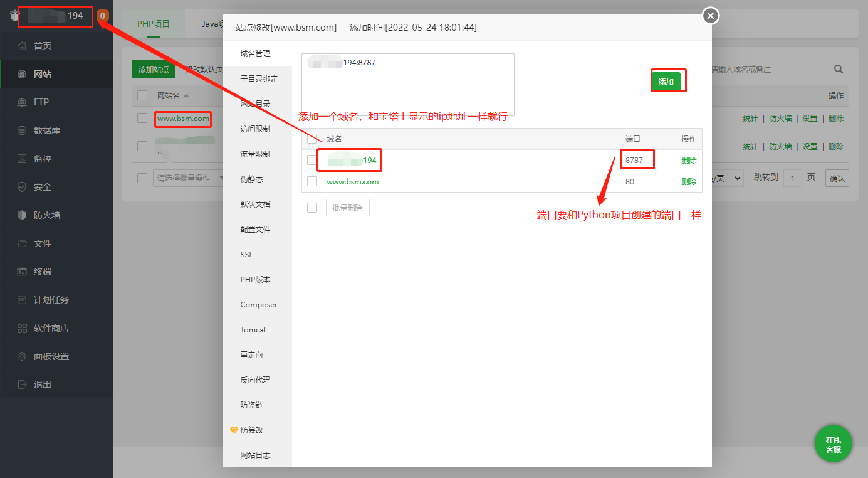The image size is (868, 478).
Task: Select SSL in the site settings menu
Action: coord(246,254)
